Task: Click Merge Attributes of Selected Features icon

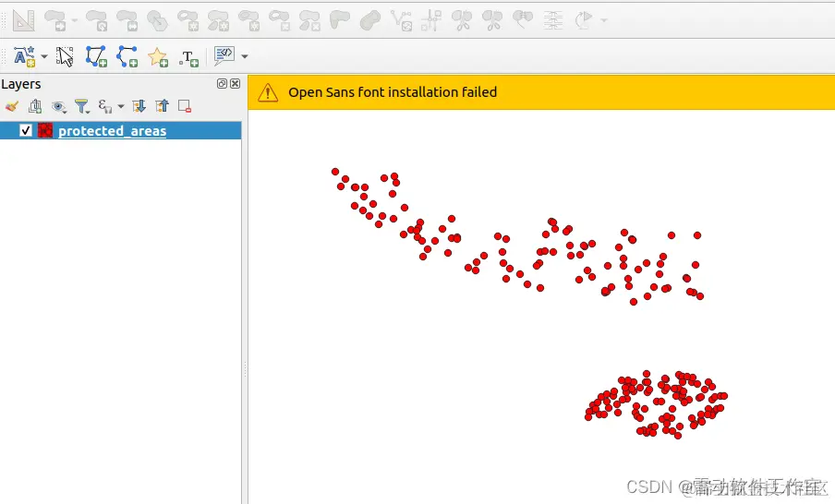Action: click(x=552, y=20)
